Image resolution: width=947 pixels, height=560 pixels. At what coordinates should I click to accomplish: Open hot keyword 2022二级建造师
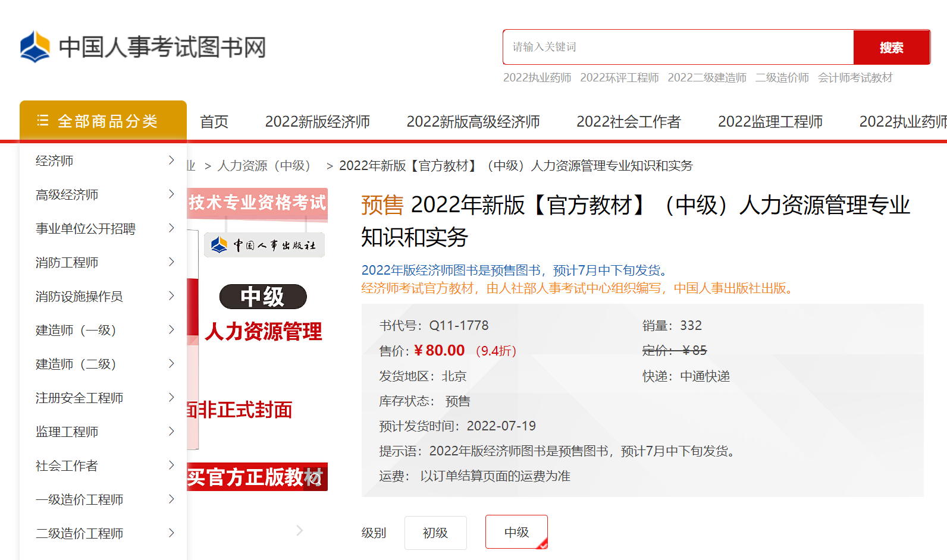[707, 78]
